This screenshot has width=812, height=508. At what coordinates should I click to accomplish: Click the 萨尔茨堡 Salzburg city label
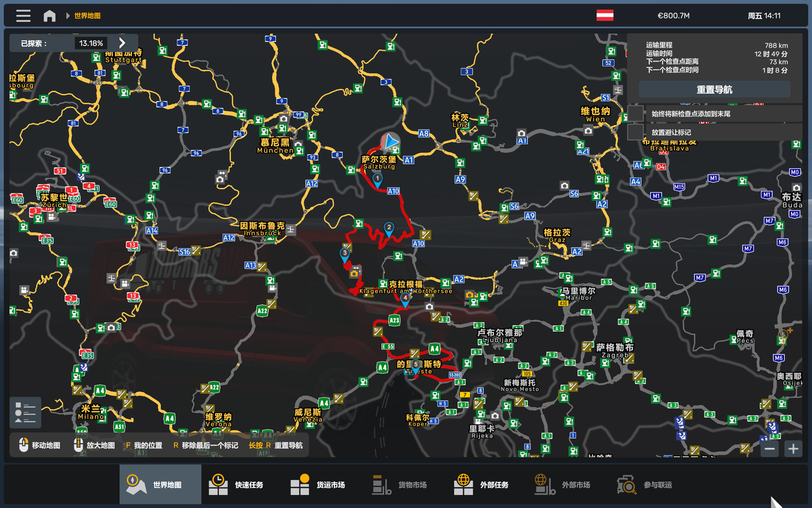click(379, 163)
